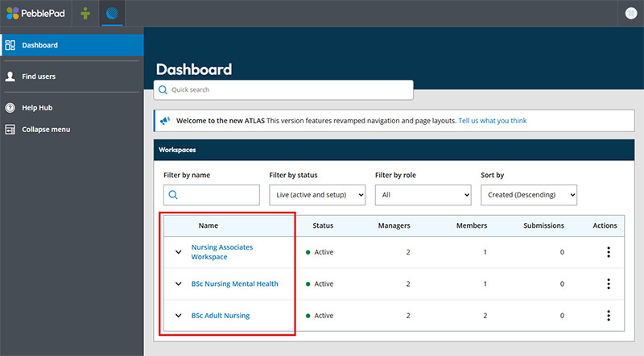Click the Workspaces panel heading

[x=177, y=150]
